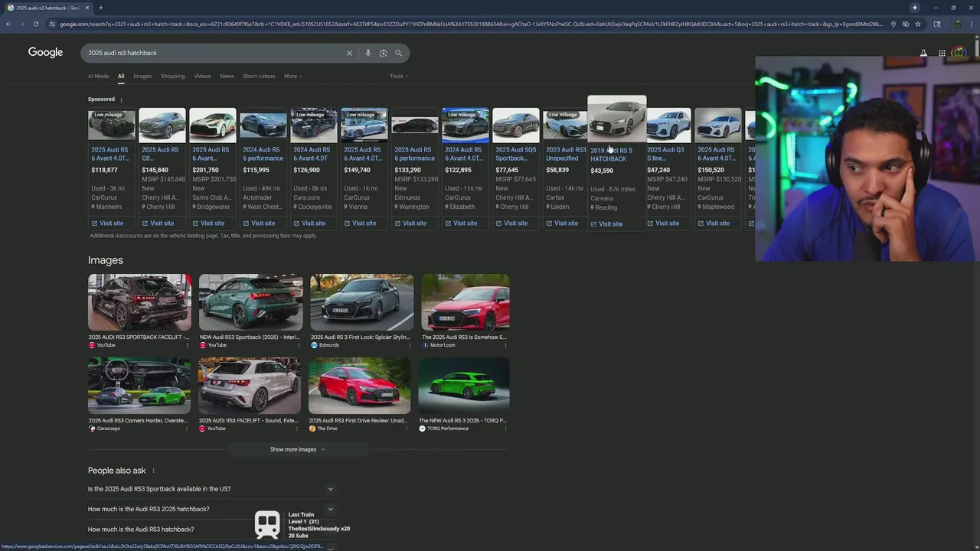
Task: Click the YouTube favicon under SPORTBACK FACELIFT image
Action: (x=92, y=345)
